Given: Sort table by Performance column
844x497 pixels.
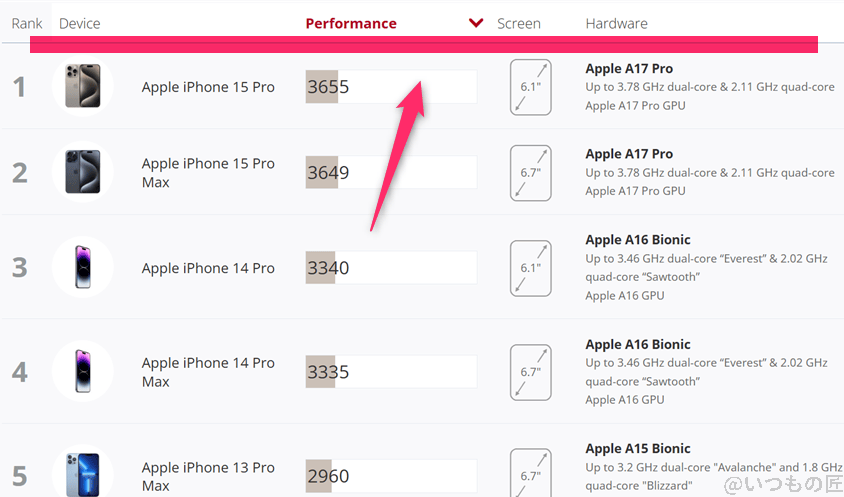Looking at the screenshot, I should click(351, 24).
